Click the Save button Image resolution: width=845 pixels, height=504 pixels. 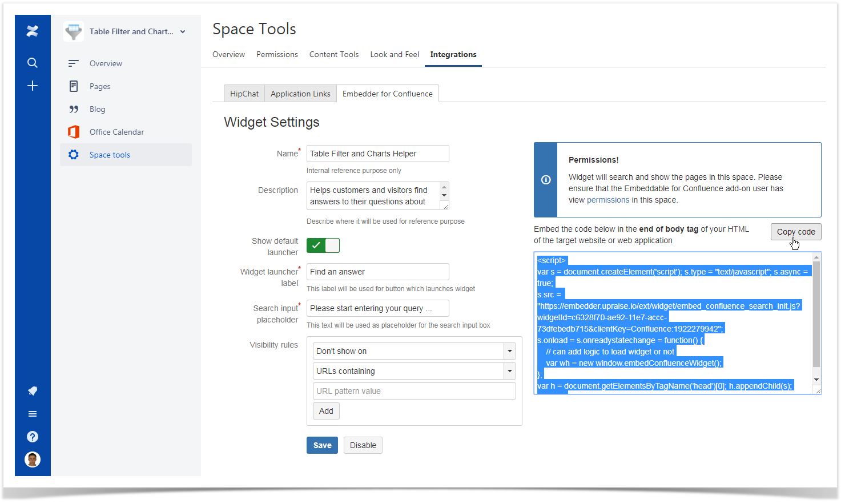[322, 445]
